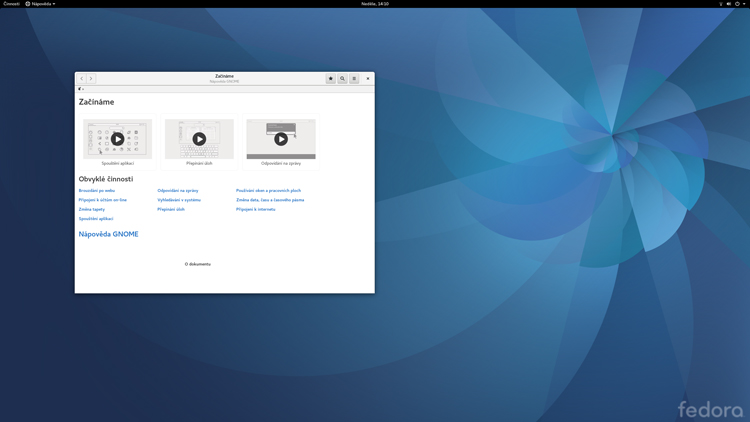Follow the Nápověda GNOME heading link
Image resolution: width=750 pixels, height=422 pixels.
pos(109,234)
